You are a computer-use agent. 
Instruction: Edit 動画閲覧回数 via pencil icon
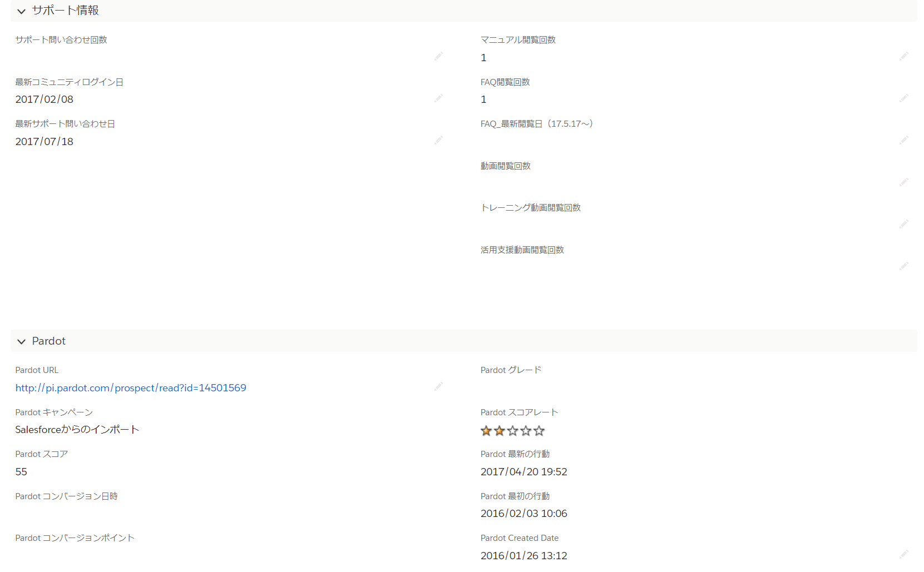(903, 182)
